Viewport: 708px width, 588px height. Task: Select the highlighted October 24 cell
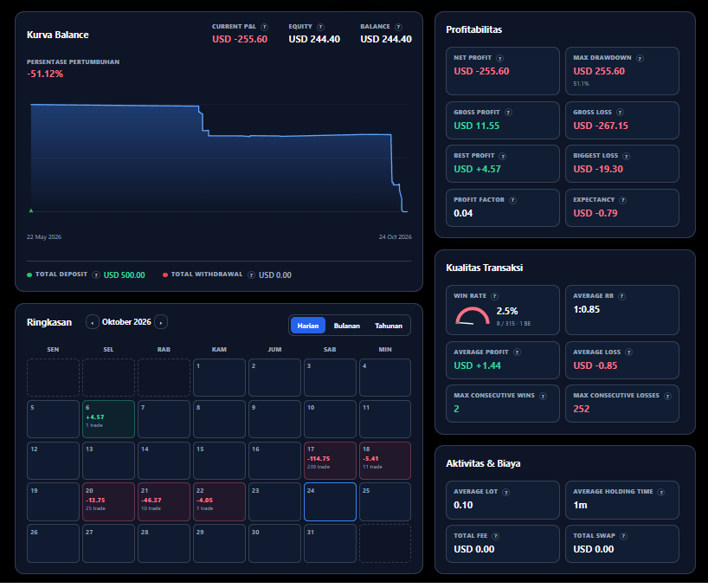pyautogui.click(x=330, y=501)
